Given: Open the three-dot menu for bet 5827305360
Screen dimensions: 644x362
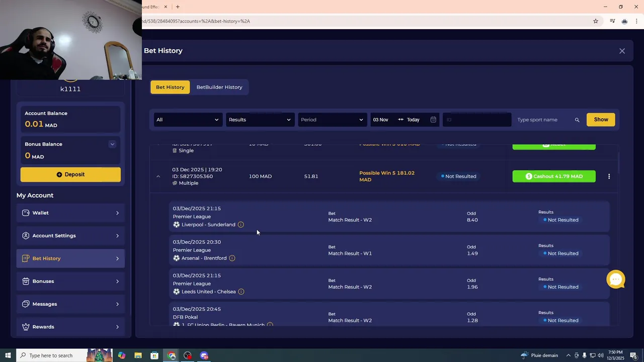Looking at the screenshot, I should tap(609, 176).
